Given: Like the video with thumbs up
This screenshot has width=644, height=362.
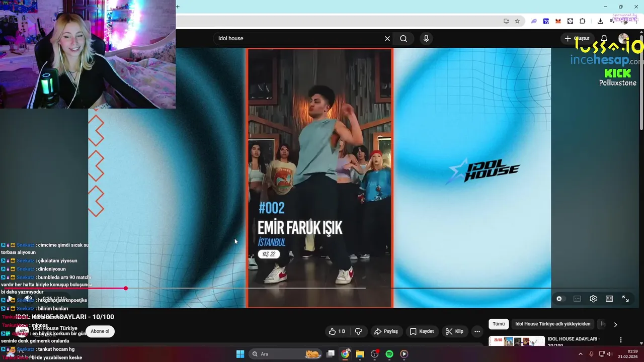Looking at the screenshot, I should (x=337, y=331).
